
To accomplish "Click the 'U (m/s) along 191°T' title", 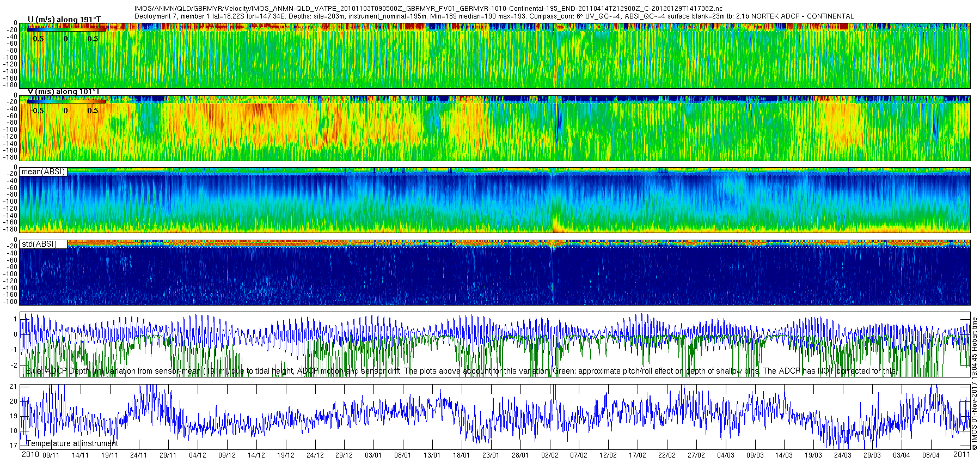I will coord(64,20).
